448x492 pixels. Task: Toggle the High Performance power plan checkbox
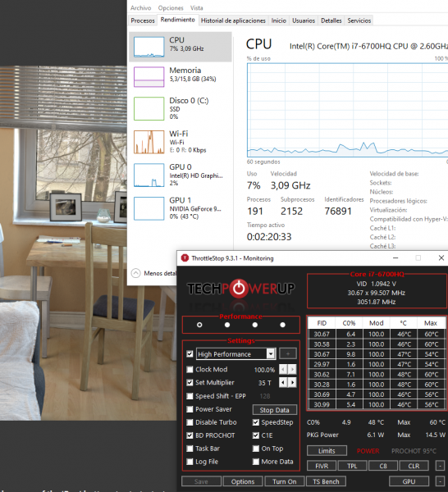[190, 354]
